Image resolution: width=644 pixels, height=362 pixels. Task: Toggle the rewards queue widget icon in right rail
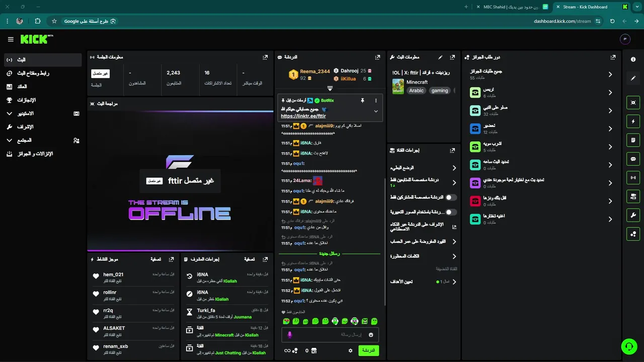(x=633, y=233)
